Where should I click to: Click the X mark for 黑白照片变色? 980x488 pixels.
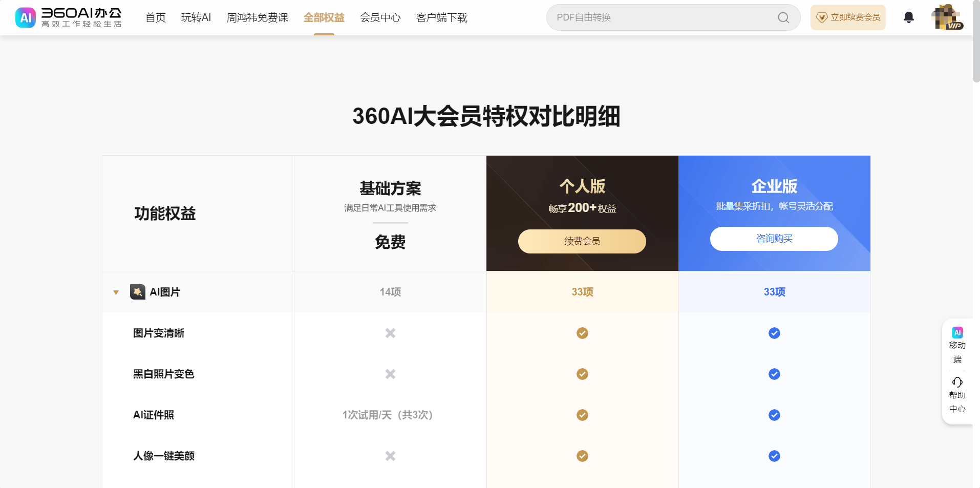point(390,374)
